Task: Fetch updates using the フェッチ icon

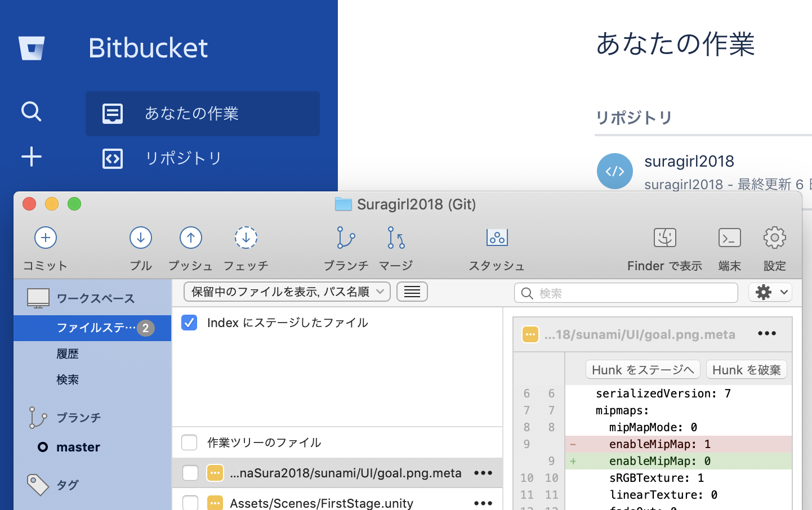Action: pyautogui.click(x=246, y=238)
